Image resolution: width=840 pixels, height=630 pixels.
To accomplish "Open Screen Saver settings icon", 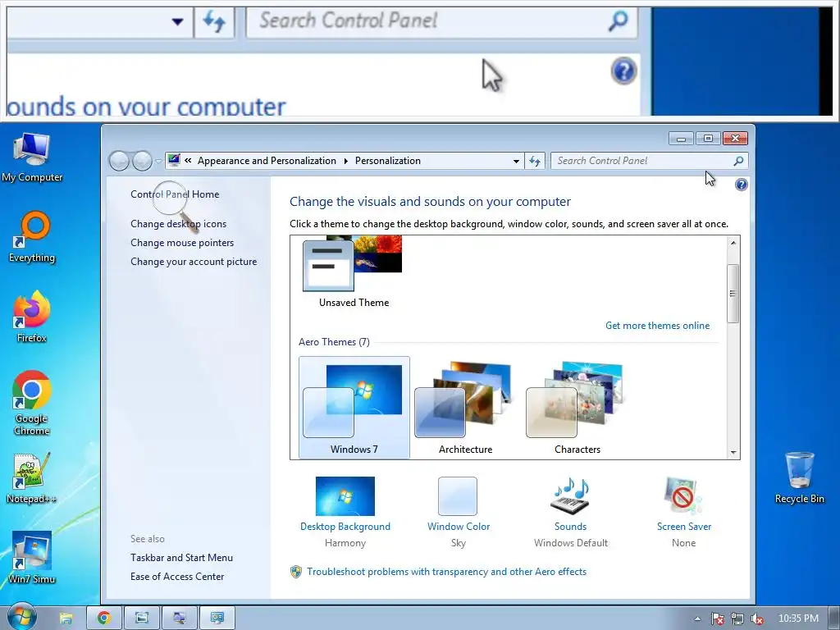I will 683,496.
